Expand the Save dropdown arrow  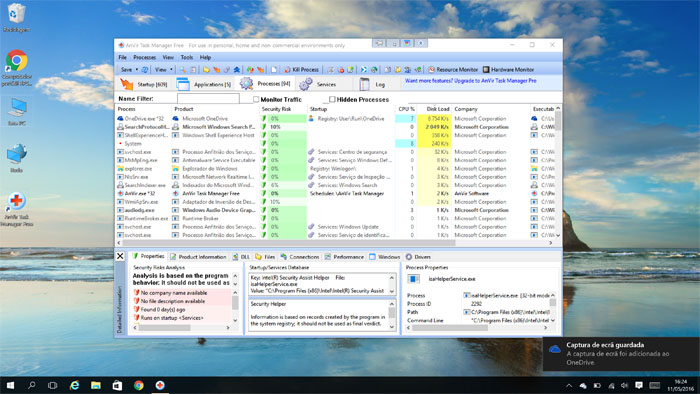[137, 70]
